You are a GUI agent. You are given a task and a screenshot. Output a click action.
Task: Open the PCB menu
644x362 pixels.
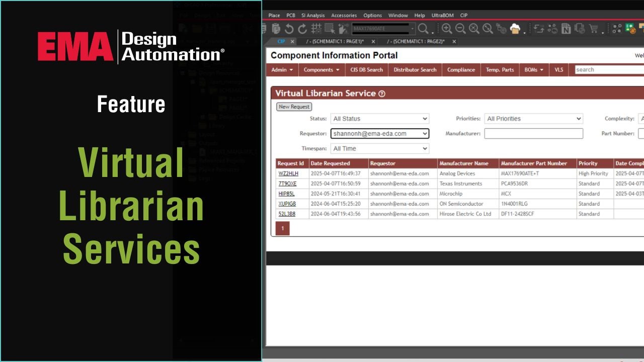[291, 16]
